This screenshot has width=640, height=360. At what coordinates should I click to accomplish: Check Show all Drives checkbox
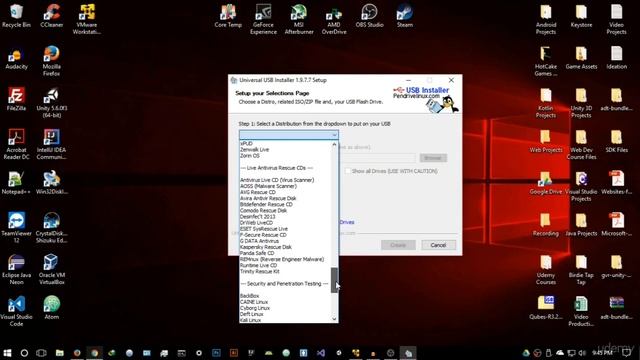[348, 171]
